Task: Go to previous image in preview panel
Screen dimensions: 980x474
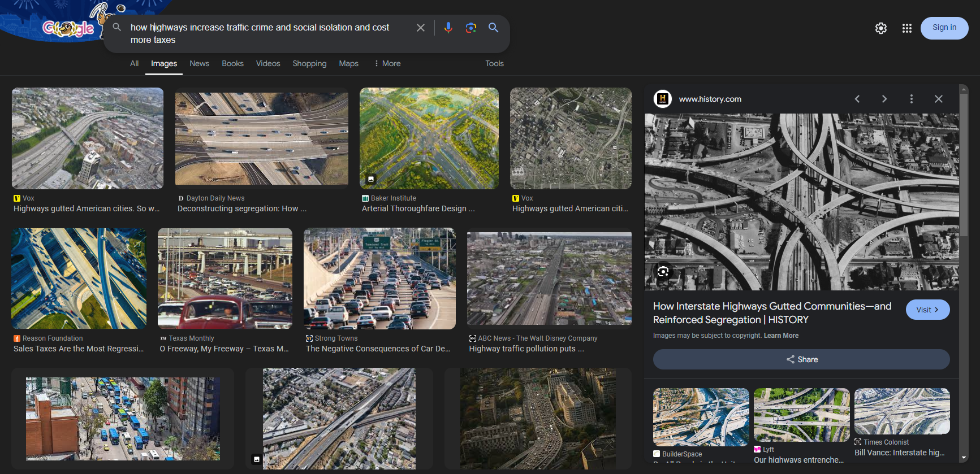Action: (x=857, y=99)
